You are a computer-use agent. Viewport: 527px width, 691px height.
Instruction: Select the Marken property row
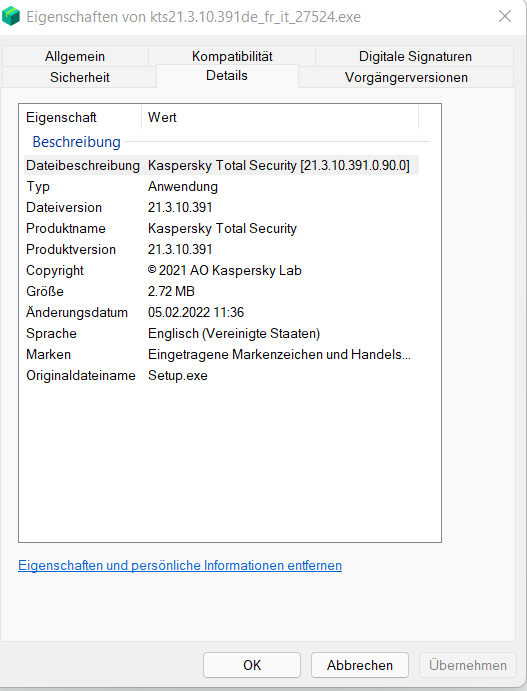pos(221,354)
